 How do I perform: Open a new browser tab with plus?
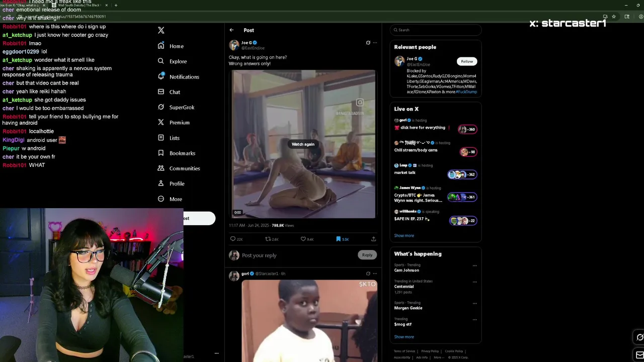pyautogui.click(x=116, y=5)
